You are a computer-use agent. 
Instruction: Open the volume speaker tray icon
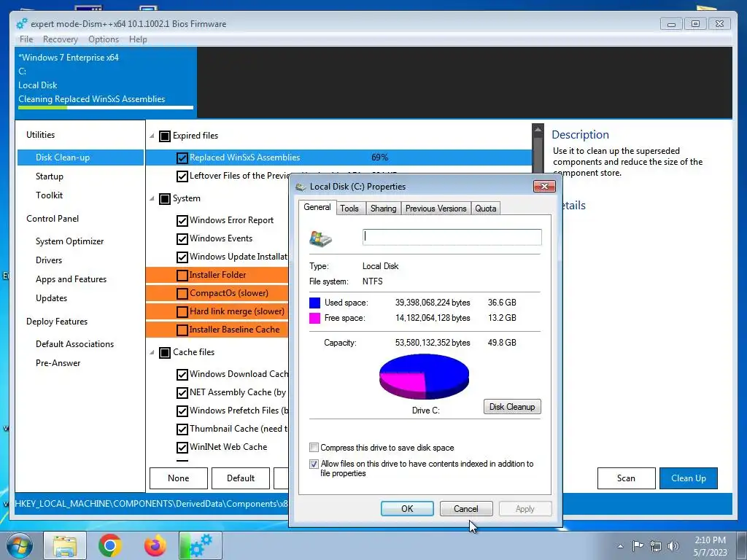click(x=673, y=546)
